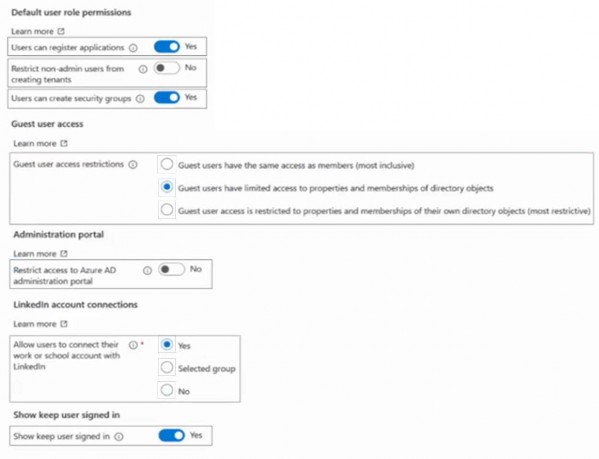Enable Restrict access to Azure AD administration portal
This screenshot has width=599, height=459.
pos(172,270)
